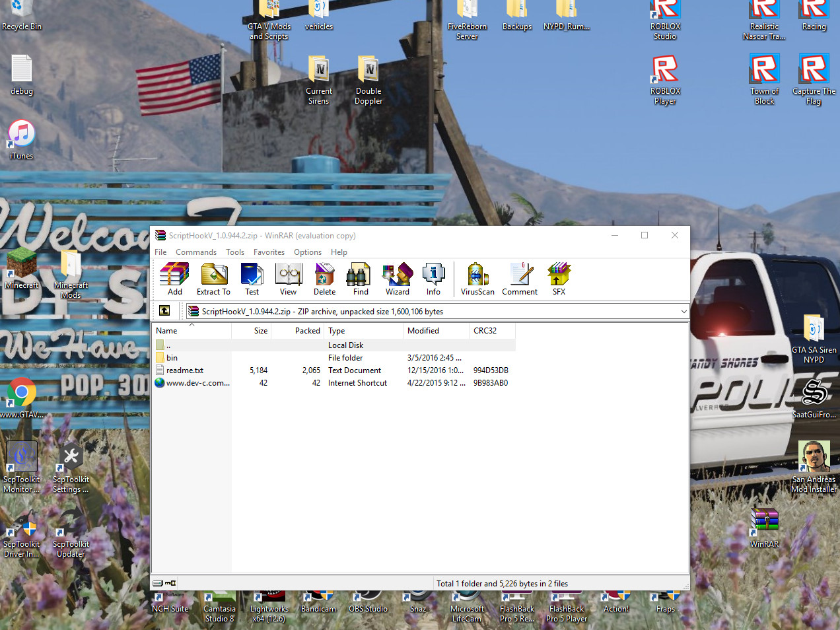Select the ScpToolkit Updater shortcut
The image size is (840, 630).
(71, 532)
